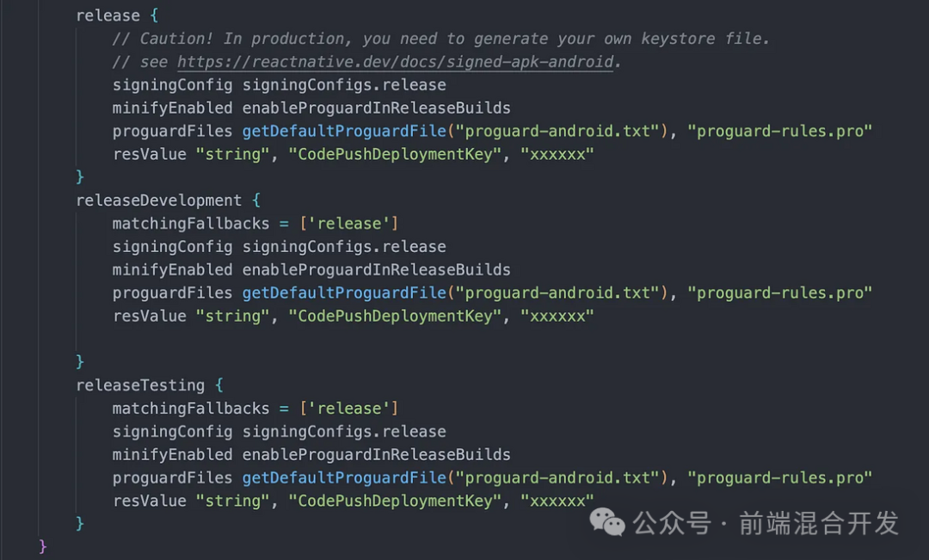Click the 公众号 前端混合开发 watermark text

click(x=766, y=523)
